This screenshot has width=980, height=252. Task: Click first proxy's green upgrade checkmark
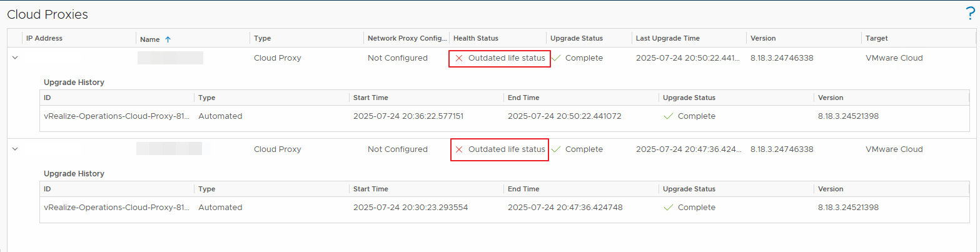556,58
